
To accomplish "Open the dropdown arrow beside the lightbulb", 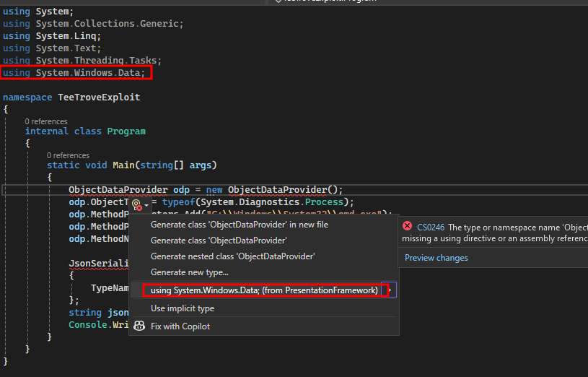I will 146,207.
